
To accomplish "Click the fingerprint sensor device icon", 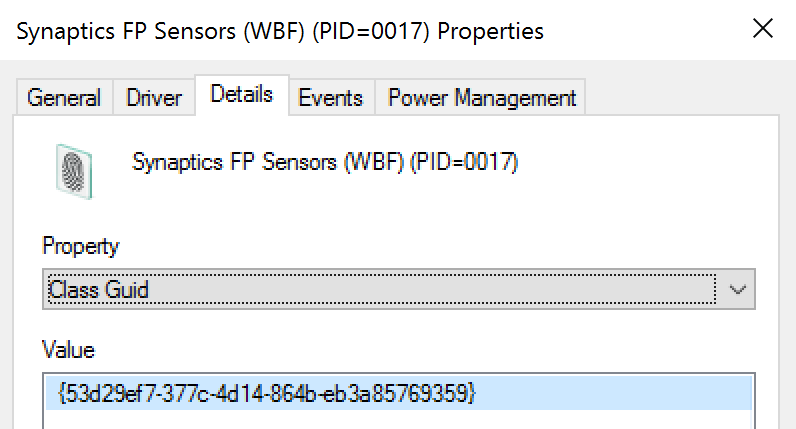I will (72, 169).
